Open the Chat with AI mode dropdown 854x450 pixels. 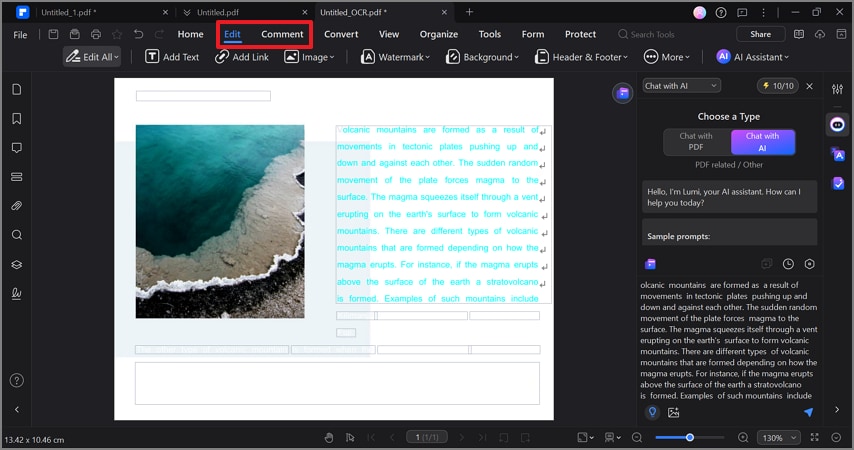tap(681, 86)
